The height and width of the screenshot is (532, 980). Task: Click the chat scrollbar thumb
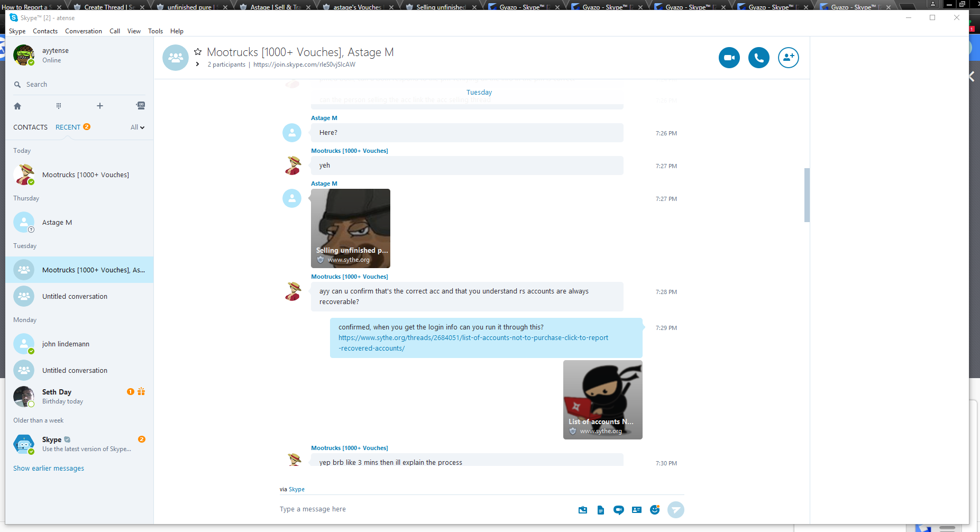pyautogui.click(x=807, y=195)
